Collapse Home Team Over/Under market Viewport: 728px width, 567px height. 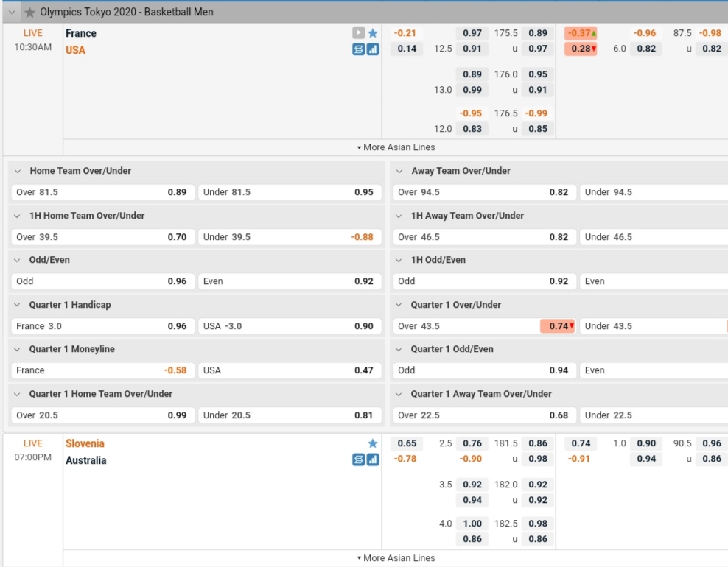pyautogui.click(x=18, y=172)
